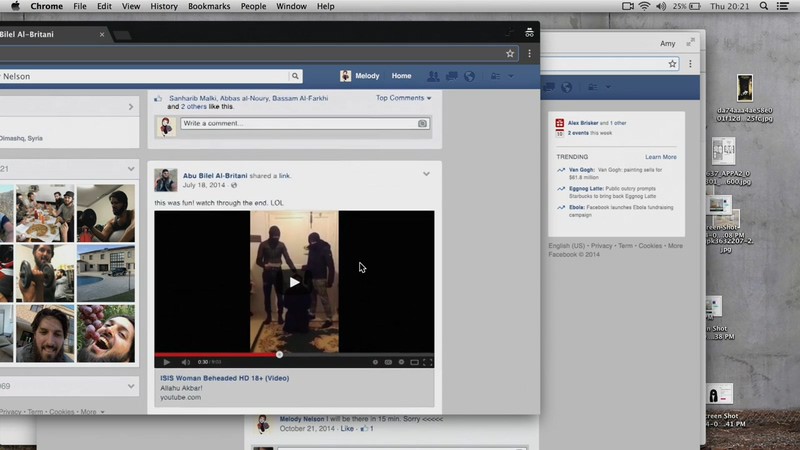This screenshot has height=450, width=800.
Task: Open the Chrome menu in the menu bar
Action: pos(46,6)
